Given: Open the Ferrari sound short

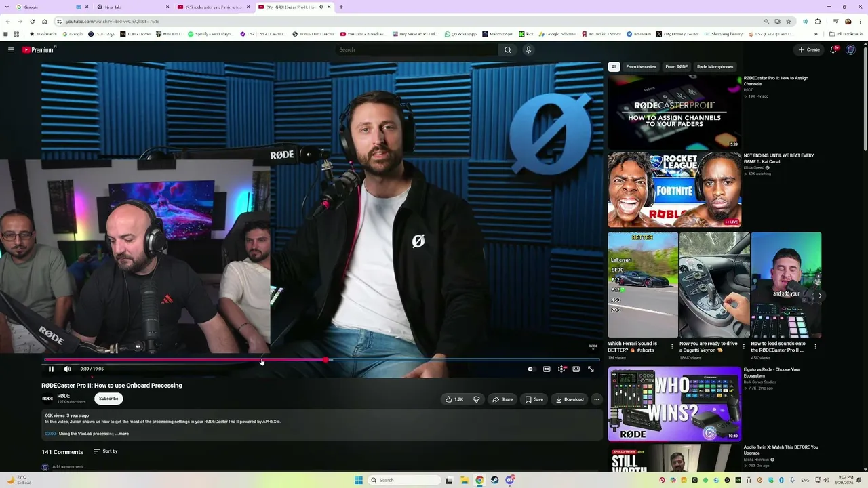Looking at the screenshot, I should pos(643,285).
